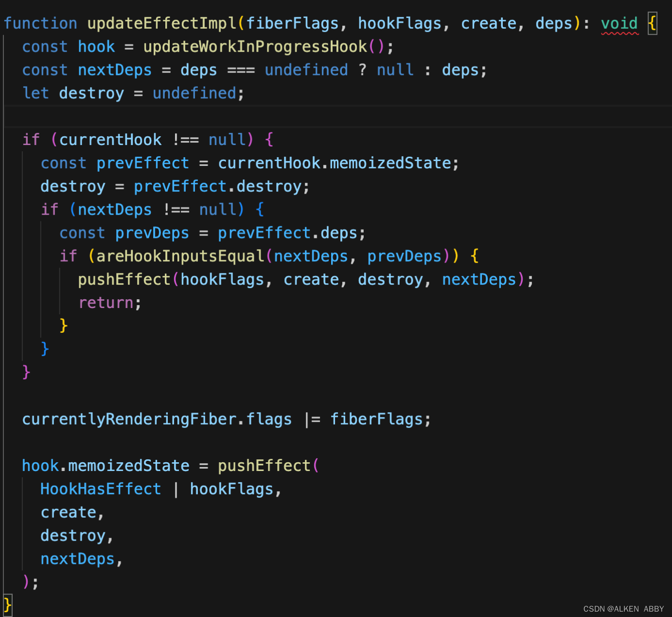Viewport: 672px width, 617px height.
Task: Click 'prevEffect' in 'const prevEffect' declaration
Action: pos(142,163)
